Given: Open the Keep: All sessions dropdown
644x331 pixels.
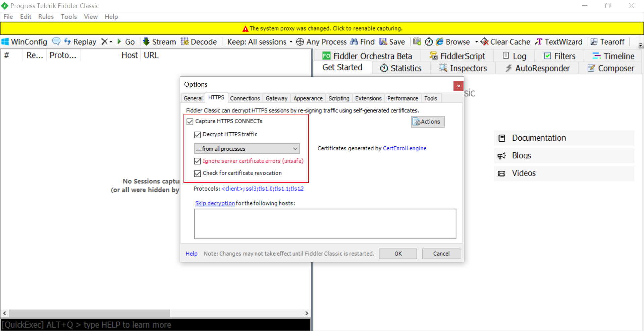Looking at the screenshot, I should pos(260,42).
